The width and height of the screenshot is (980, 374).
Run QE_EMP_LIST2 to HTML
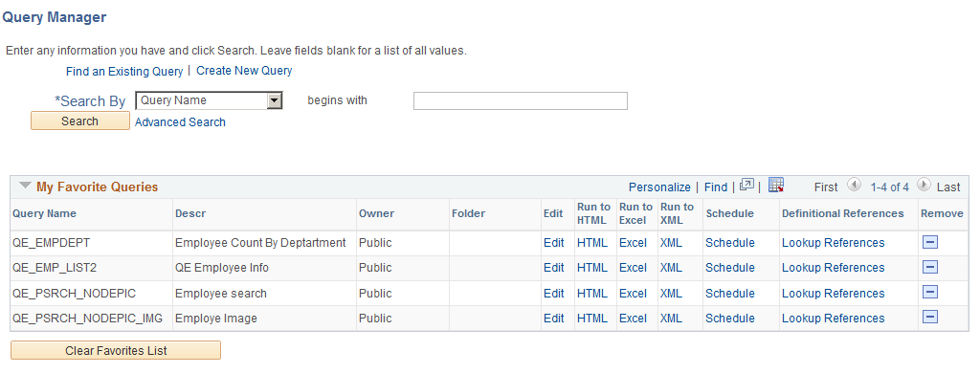pos(591,268)
